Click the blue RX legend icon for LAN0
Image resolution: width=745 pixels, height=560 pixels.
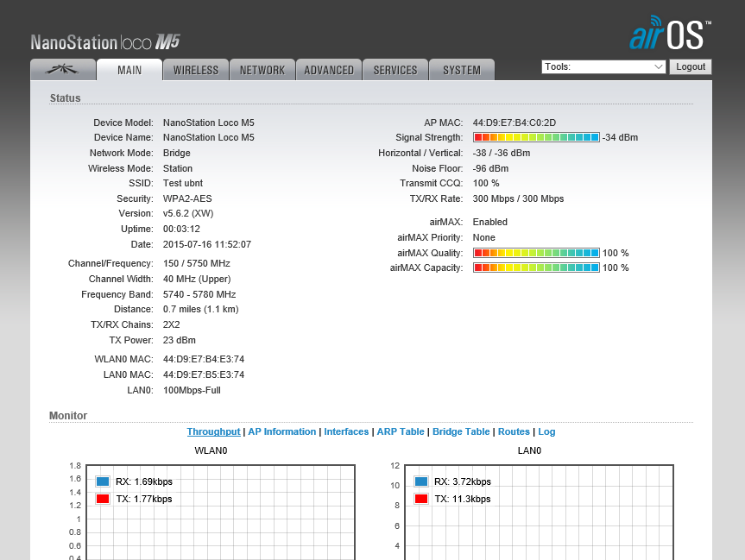(x=421, y=481)
